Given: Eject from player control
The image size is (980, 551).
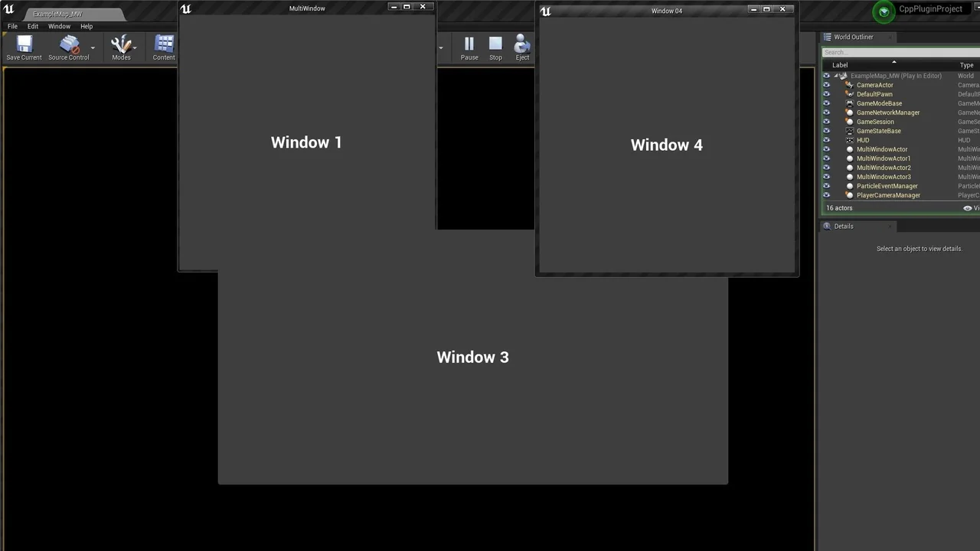Looking at the screenshot, I should click(x=522, y=46).
